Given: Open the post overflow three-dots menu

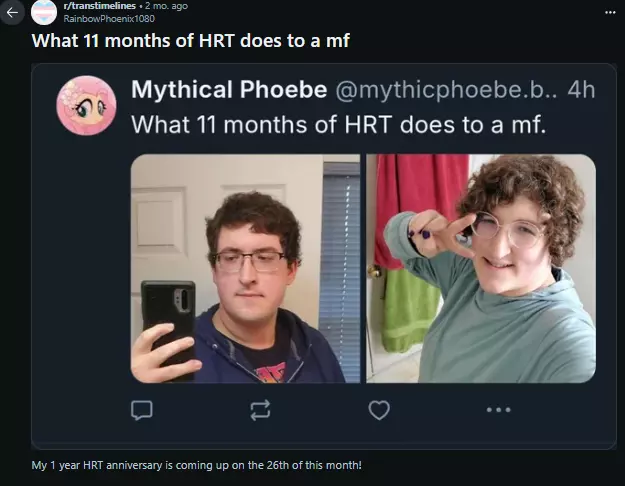Looking at the screenshot, I should (610, 13).
